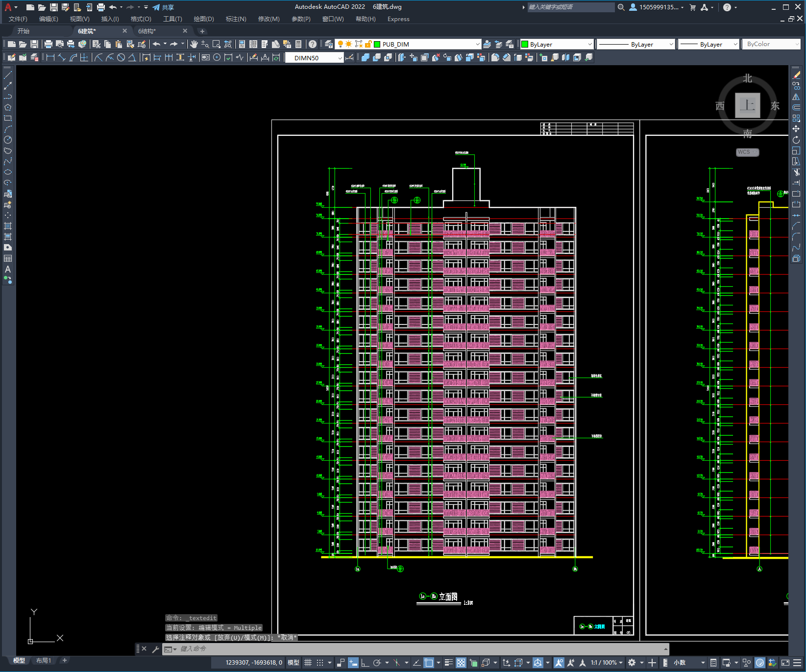Toggle snap mode in status bar
The width and height of the screenshot is (806, 672).
[x=320, y=663]
